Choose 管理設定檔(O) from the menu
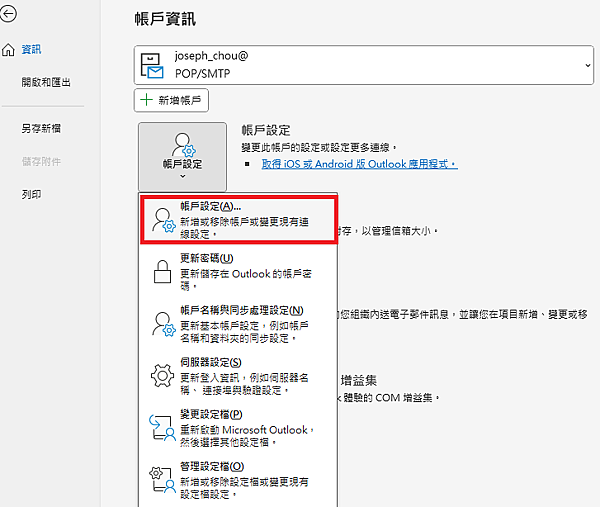600x507 pixels. (x=238, y=480)
